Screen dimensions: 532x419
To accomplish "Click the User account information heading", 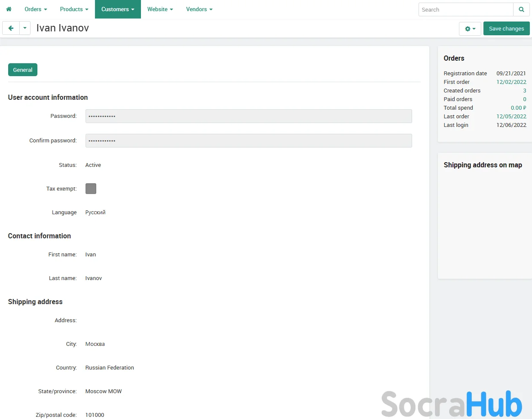I will (x=48, y=97).
